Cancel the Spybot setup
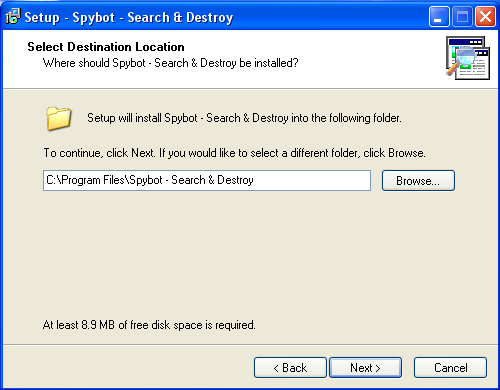Image resolution: width=500 pixels, height=390 pixels. tap(450, 368)
